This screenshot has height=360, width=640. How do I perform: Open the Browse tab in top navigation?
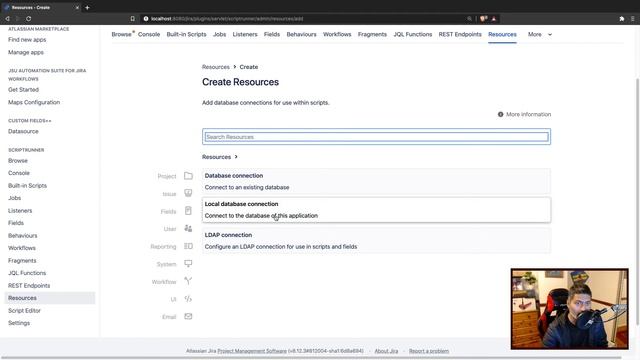point(122,34)
